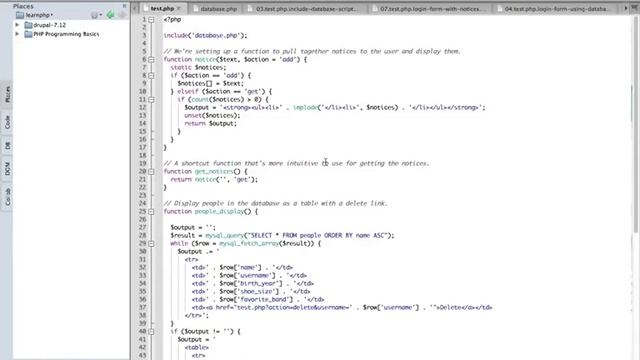
Task: Close the Places panel
Action: (124, 6)
